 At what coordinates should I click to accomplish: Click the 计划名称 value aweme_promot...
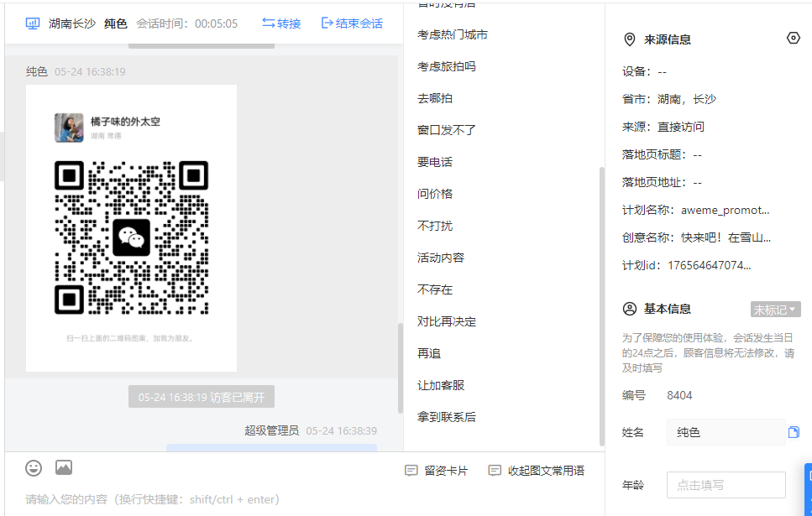click(x=725, y=210)
